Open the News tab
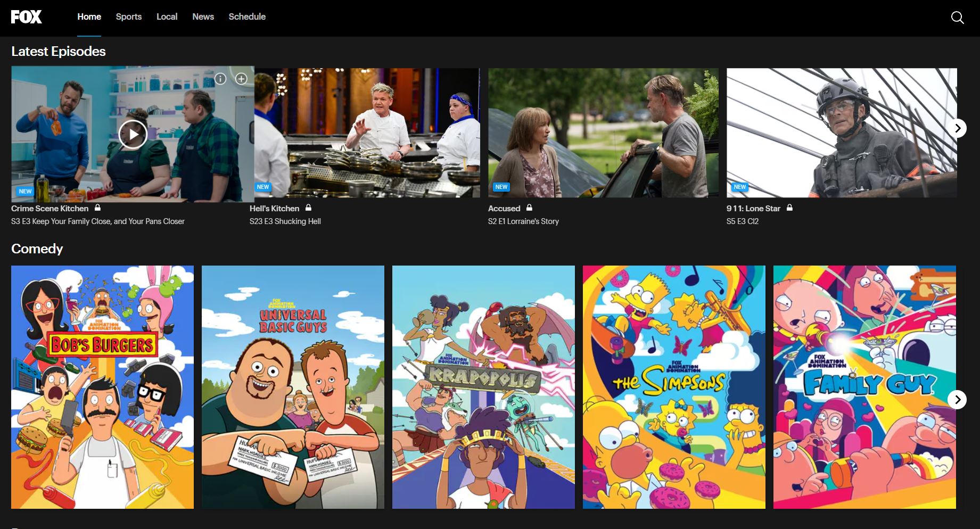 tap(203, 17)
